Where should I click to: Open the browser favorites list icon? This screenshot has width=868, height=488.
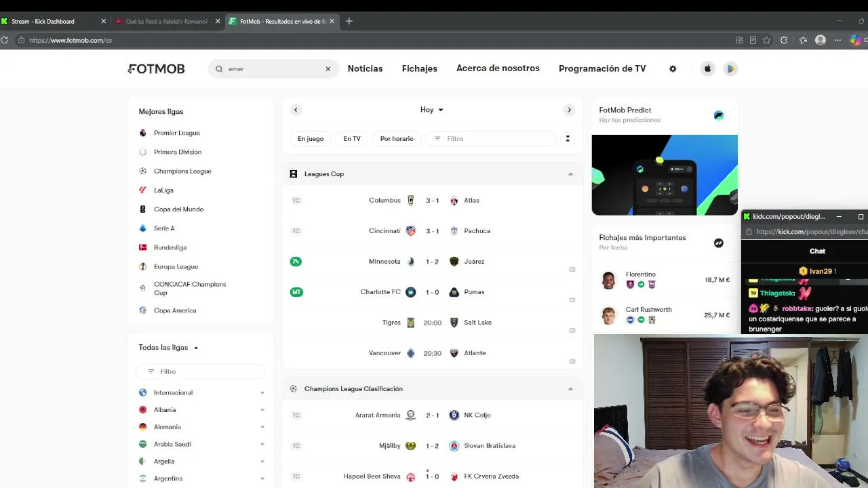[803, 40]
